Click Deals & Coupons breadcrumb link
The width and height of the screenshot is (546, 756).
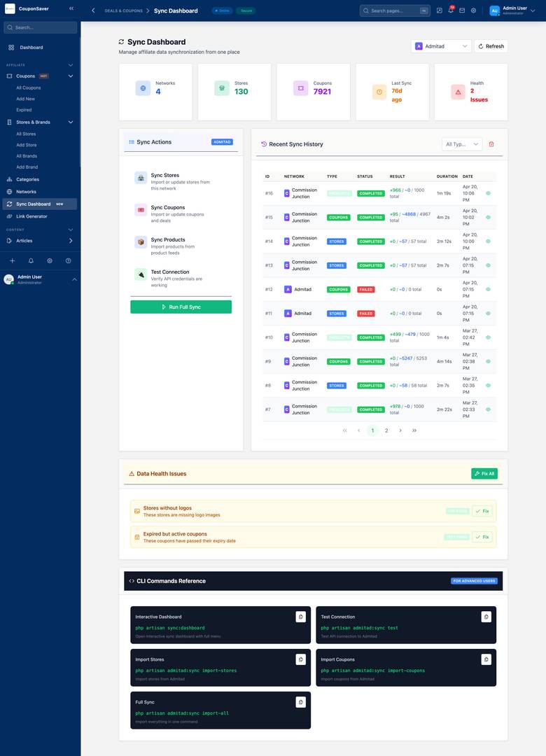tap(123, 10)
